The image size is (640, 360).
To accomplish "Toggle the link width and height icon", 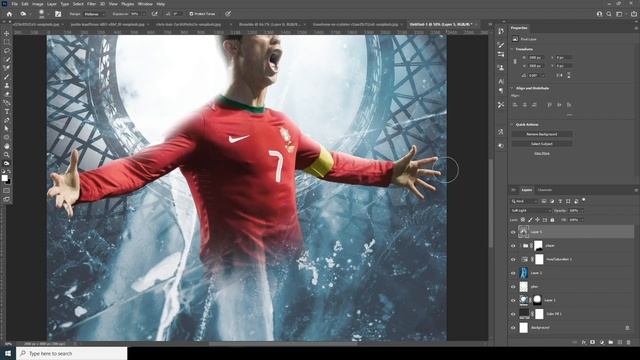I will click(515, 62).
